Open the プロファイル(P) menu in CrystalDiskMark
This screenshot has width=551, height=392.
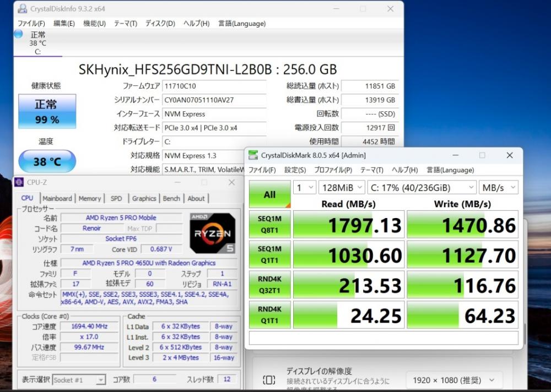[x=333, y=170]
